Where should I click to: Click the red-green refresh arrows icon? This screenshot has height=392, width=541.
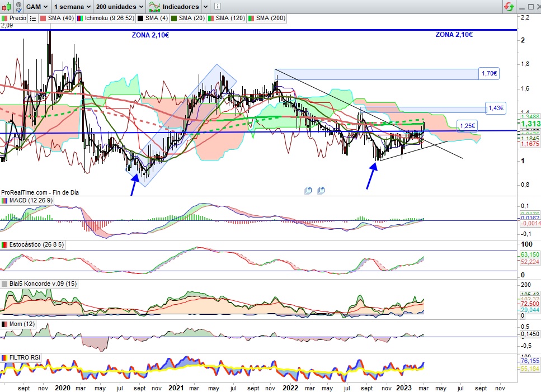tap(509, 7)
